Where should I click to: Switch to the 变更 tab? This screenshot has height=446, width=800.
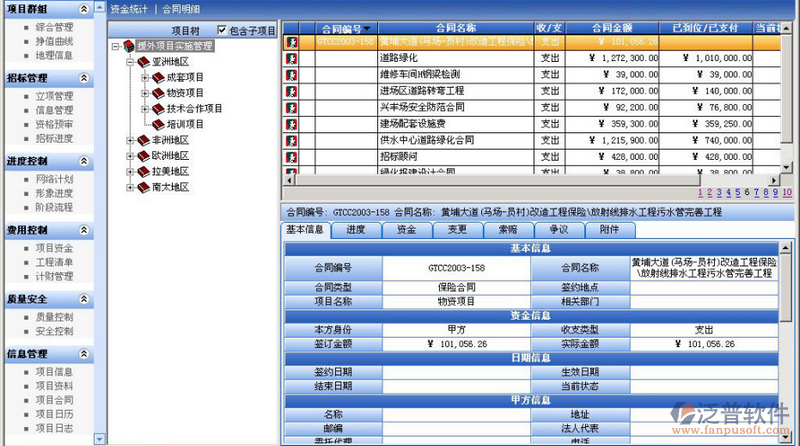458,230
